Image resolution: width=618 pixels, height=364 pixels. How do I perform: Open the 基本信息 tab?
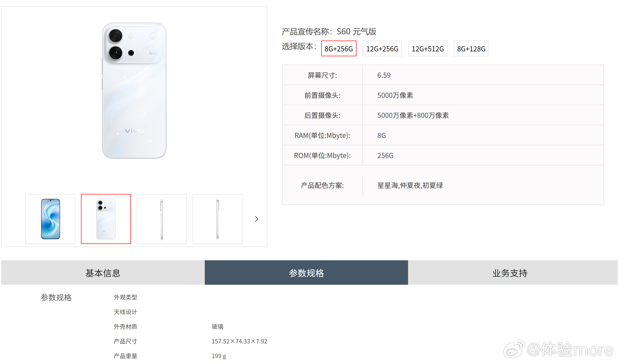coord(103,273)
